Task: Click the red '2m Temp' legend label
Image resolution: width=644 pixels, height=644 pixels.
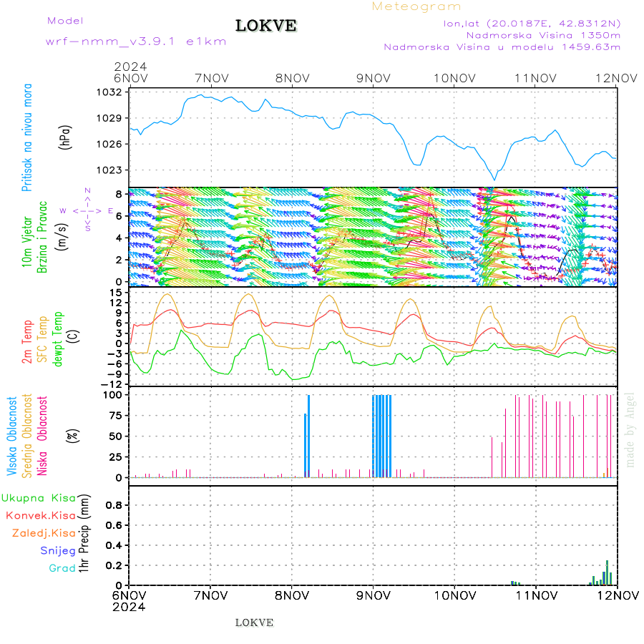Action: 26,342
